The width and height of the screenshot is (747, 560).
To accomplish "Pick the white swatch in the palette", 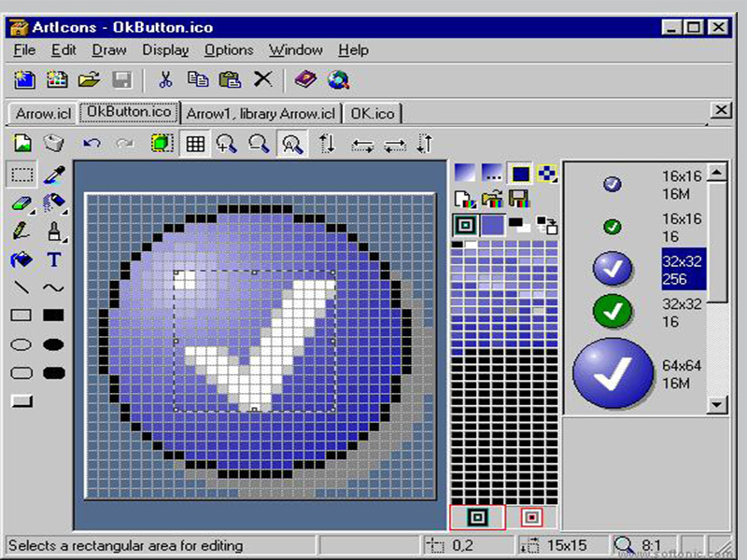I will point(470,245).
